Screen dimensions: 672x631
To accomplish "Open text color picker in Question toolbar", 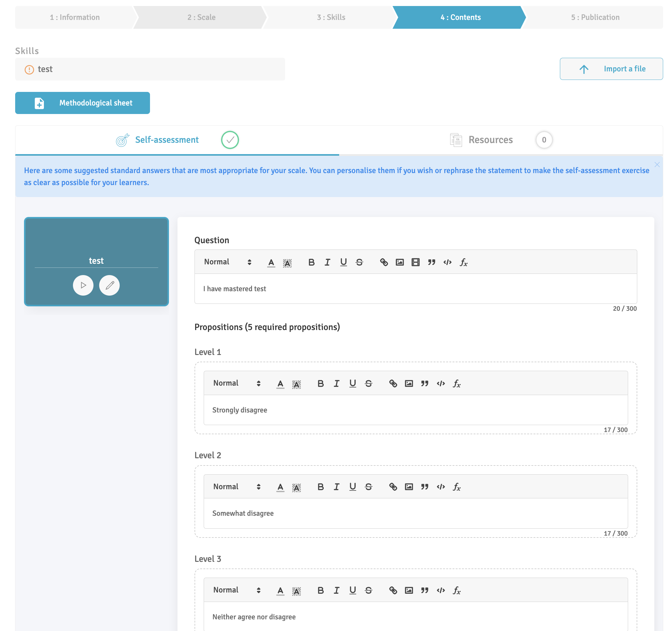I will 271,263.
